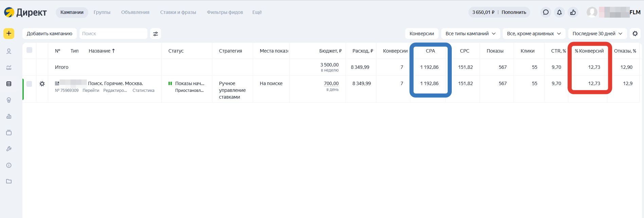The image size is (644, 218).
Task: Open the tools wrench icon in sidebar
Action: click(x=9, y=149)
